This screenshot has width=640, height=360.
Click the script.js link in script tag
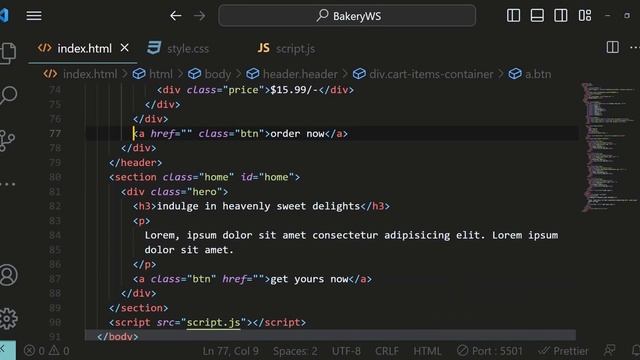(213, 322)
